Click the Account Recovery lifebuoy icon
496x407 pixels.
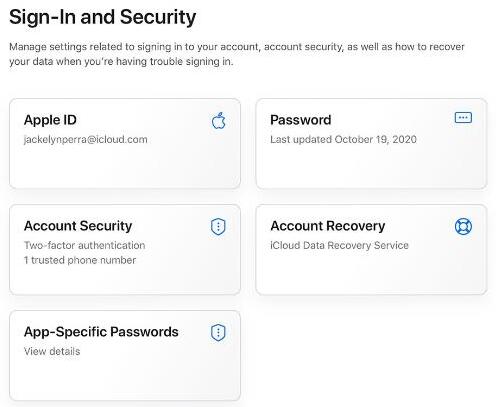click(x=463, y=226)
